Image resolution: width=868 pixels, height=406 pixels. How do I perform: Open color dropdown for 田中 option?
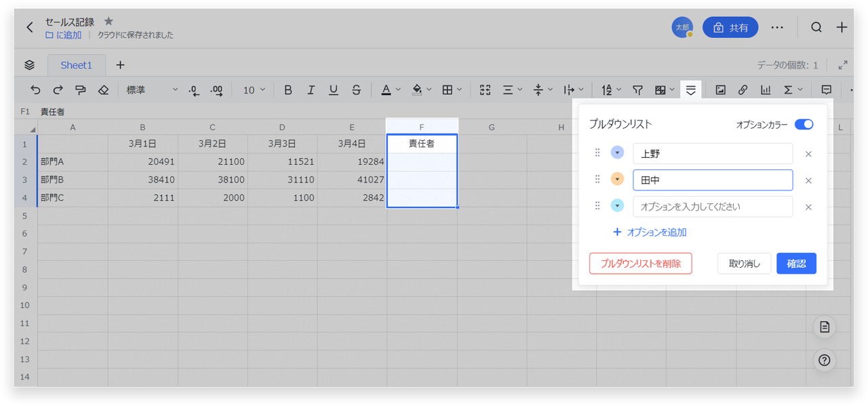pos(617,180)
